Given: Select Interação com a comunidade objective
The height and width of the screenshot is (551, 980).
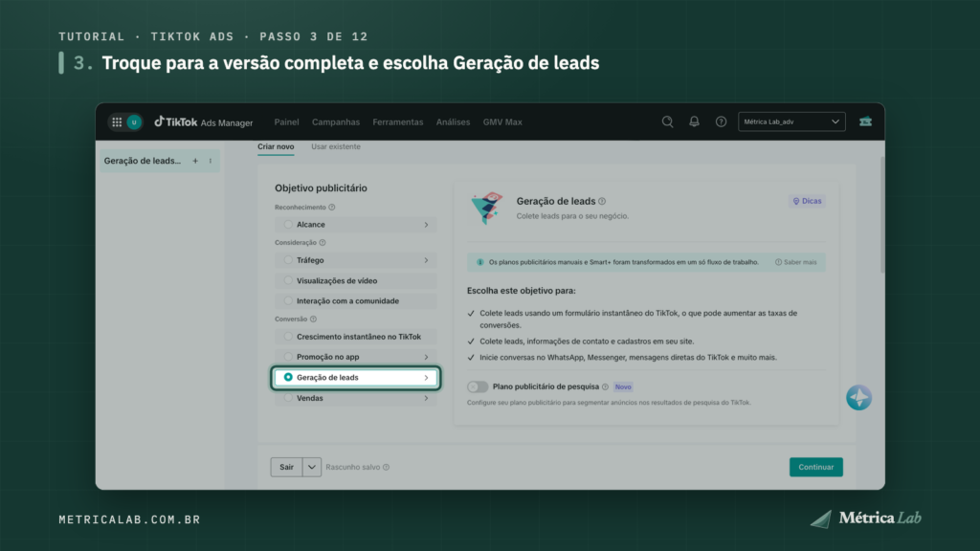Looking at the screenshot, I should pos(355,301).
